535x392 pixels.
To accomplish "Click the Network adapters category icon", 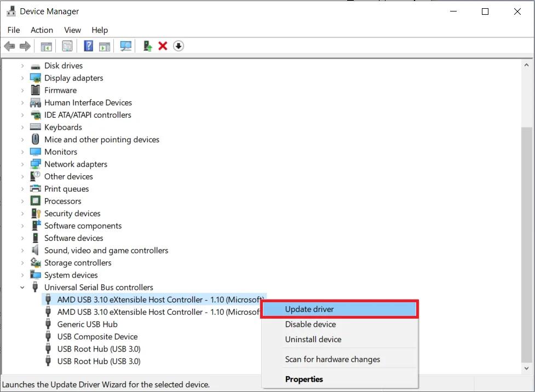I will click(36, 164).
